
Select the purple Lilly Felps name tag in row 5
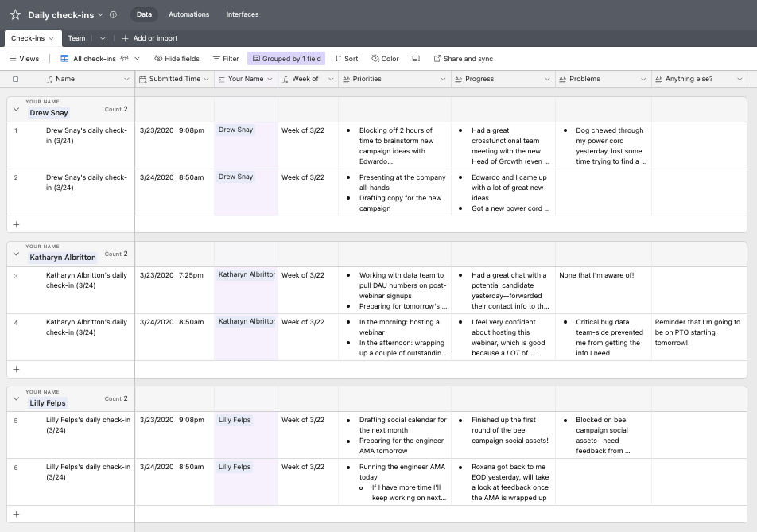pyautogui.click(x=235, y=420)
